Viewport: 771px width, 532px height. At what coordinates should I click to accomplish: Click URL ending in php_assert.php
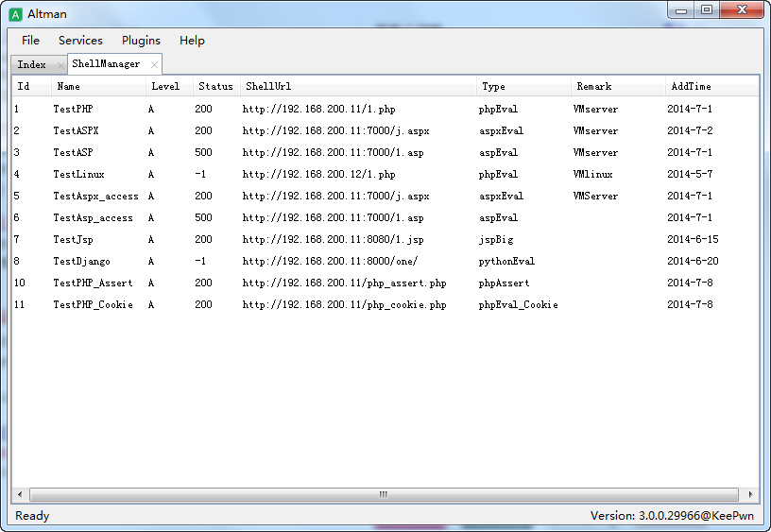344,283
